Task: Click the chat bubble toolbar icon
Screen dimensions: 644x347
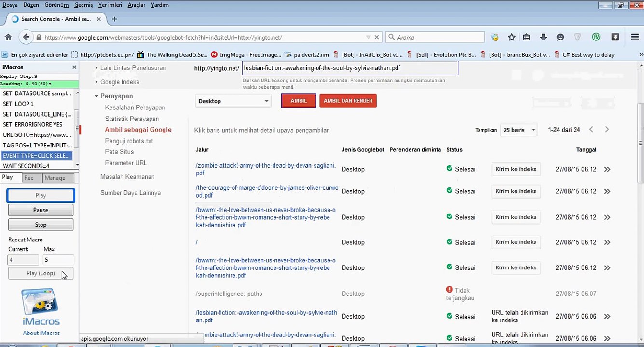Action: point(560,37)
